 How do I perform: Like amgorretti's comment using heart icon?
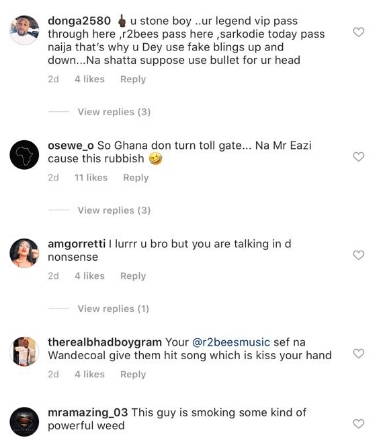coord(358,255)
